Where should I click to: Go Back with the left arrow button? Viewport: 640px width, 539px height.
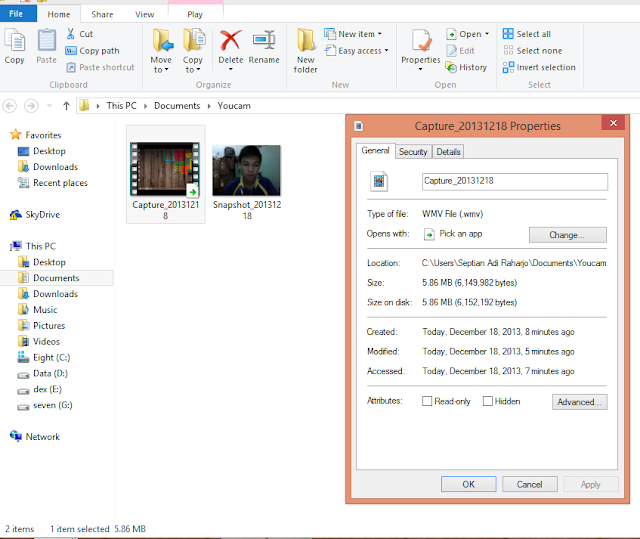(x=10, y=106)
